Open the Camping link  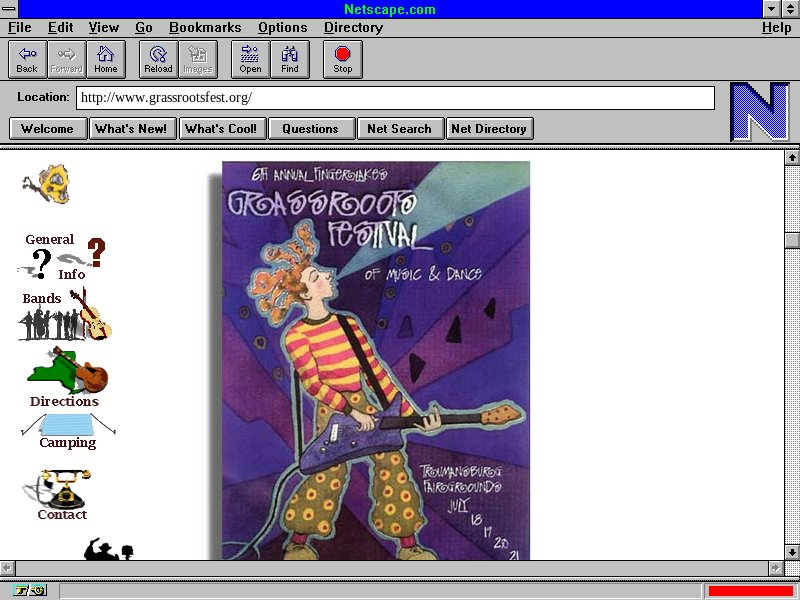pyautogui.click(x=67, y=442)
